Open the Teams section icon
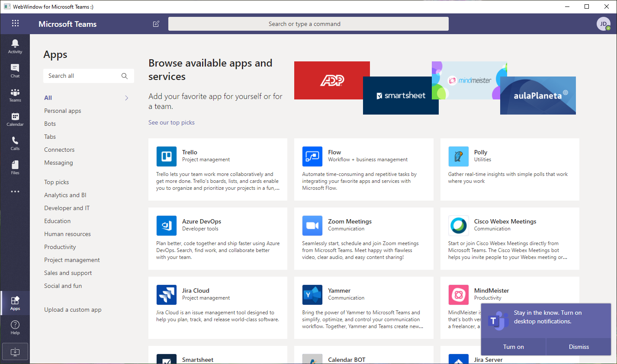617x364 pixels. [15, 95]
